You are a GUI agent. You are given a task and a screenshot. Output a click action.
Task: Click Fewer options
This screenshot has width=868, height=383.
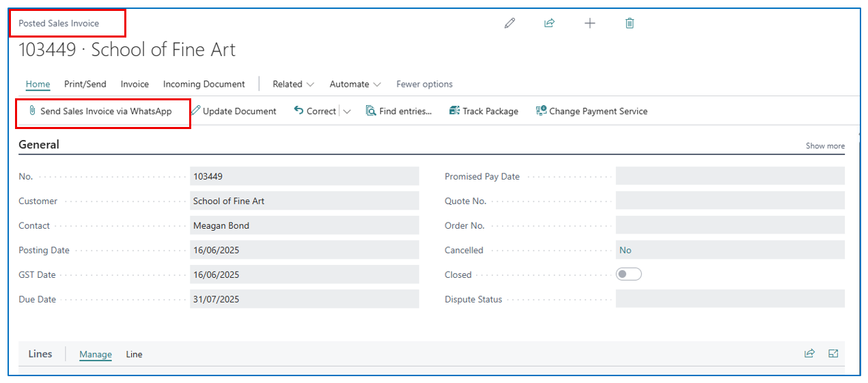pyautogui.click(x=424, y=84)
